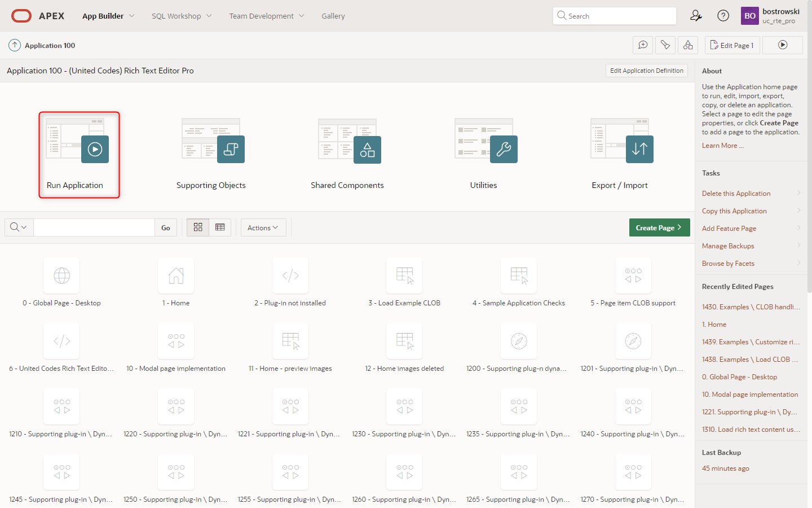The width and height of the screenshot is (812, 508).
Task: Open the Actions dropdown menu
Action: click(x=263, y=227)
